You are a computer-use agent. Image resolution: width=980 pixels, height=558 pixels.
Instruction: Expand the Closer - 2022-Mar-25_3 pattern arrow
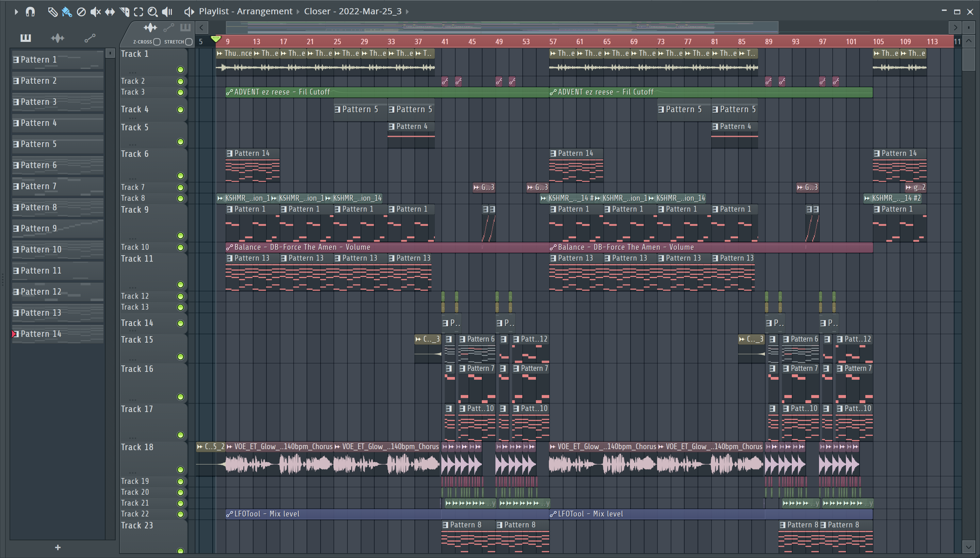coord(407,12)
